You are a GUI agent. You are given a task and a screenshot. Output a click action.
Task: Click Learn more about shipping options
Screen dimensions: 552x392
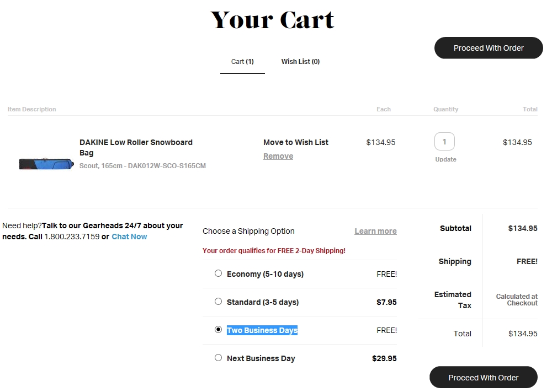pos(375,231)
